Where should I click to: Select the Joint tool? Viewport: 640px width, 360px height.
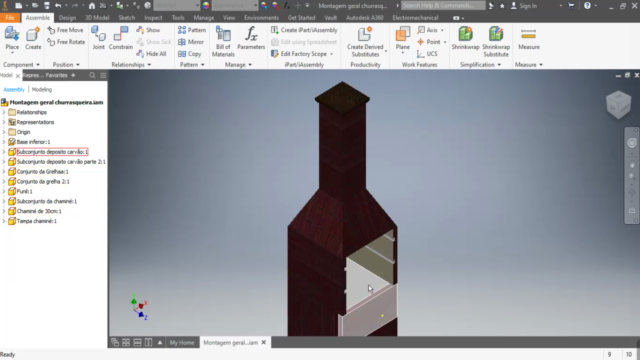98,38
